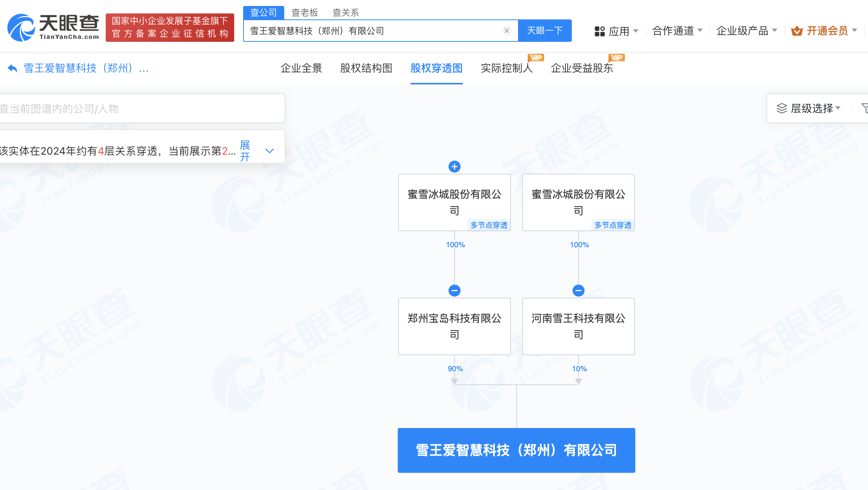This screenshot has height=490, width=868.
Task: Click the 天眼一下 search button
Action: pos(545,31)
